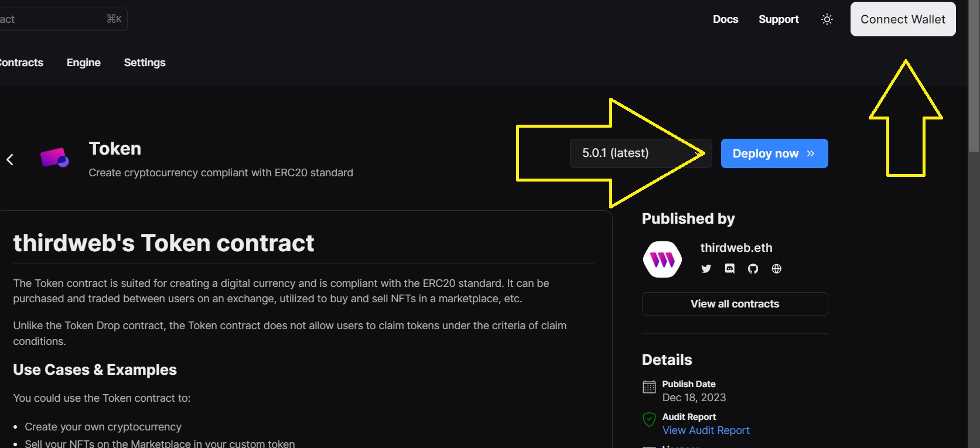This screenshot has width=980, height=448.
Task: Click the 'Sell your NFTs on the Marketplace' bullet
Action: [x=159, y=443]
